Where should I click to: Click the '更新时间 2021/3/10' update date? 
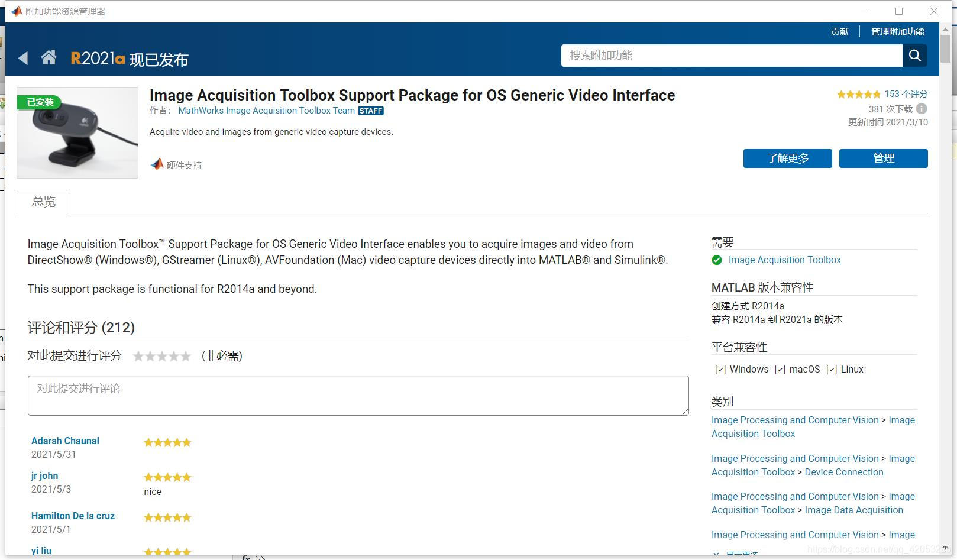(x=888, y=122)
